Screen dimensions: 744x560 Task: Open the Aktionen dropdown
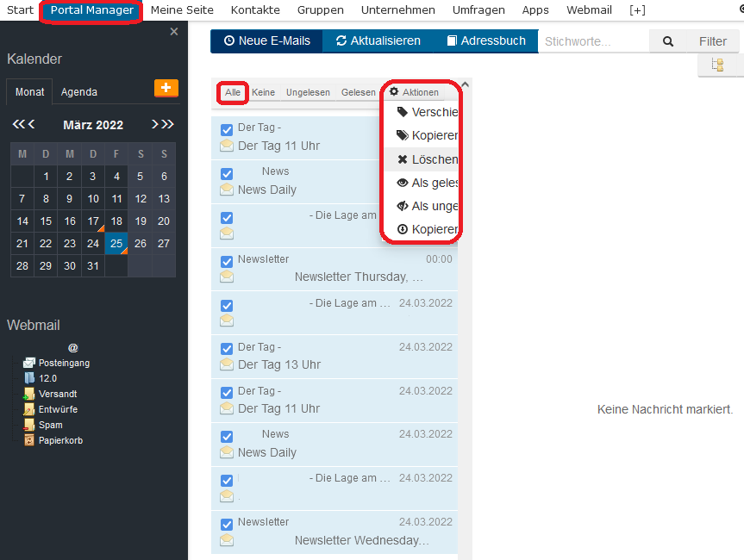tap(414, 92)
